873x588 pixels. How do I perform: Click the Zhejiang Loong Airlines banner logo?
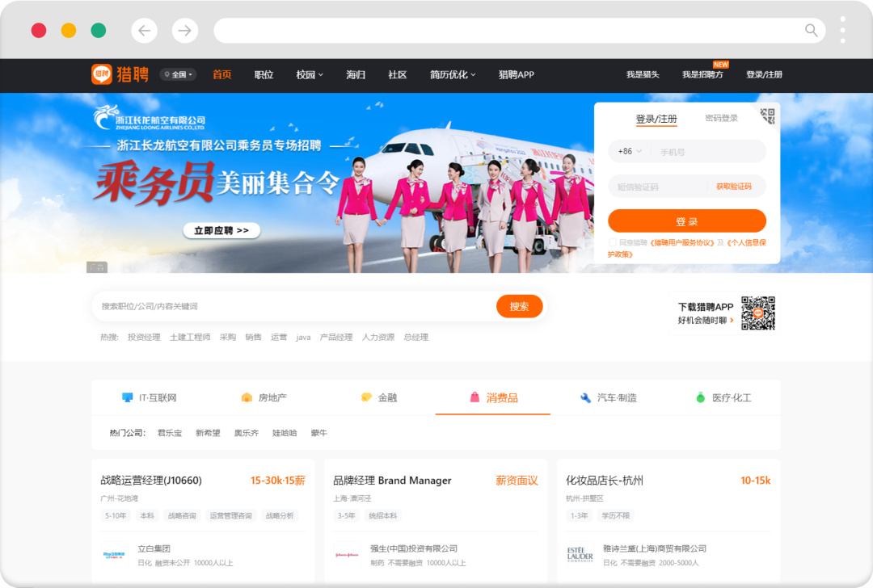point(150,118)
